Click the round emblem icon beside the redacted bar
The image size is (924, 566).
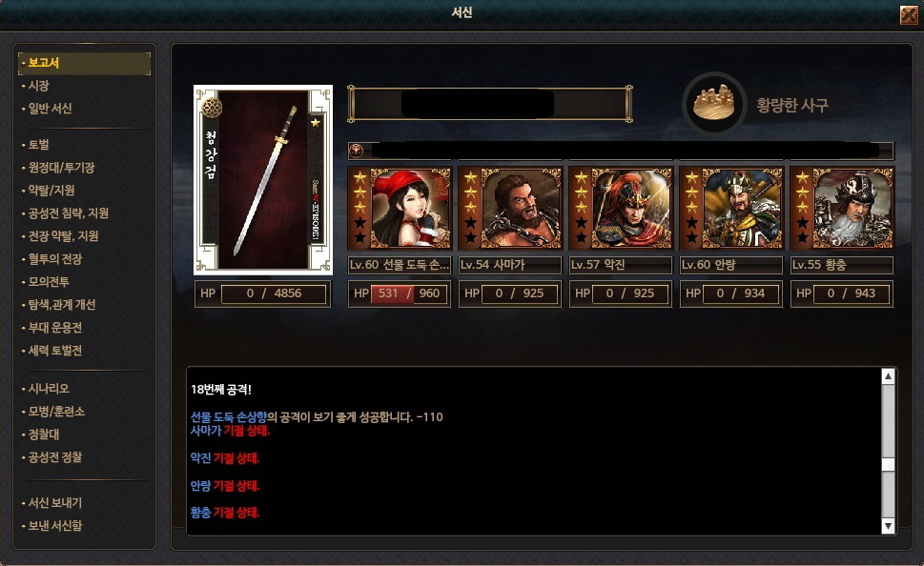point(356,151)
